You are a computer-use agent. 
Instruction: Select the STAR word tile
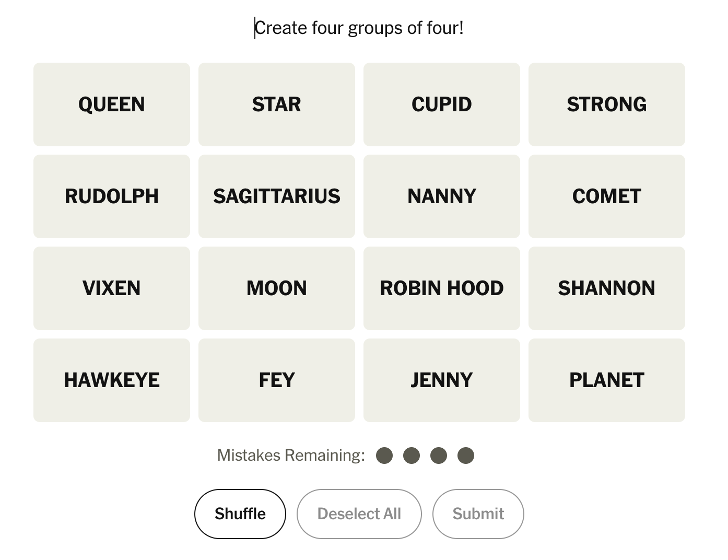coord(277,104)
